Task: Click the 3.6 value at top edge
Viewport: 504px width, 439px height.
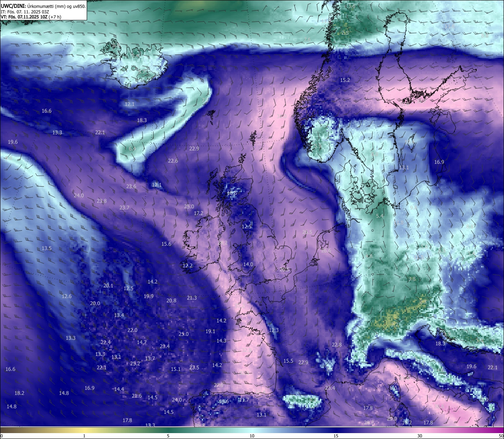Action: coord(352,6)
